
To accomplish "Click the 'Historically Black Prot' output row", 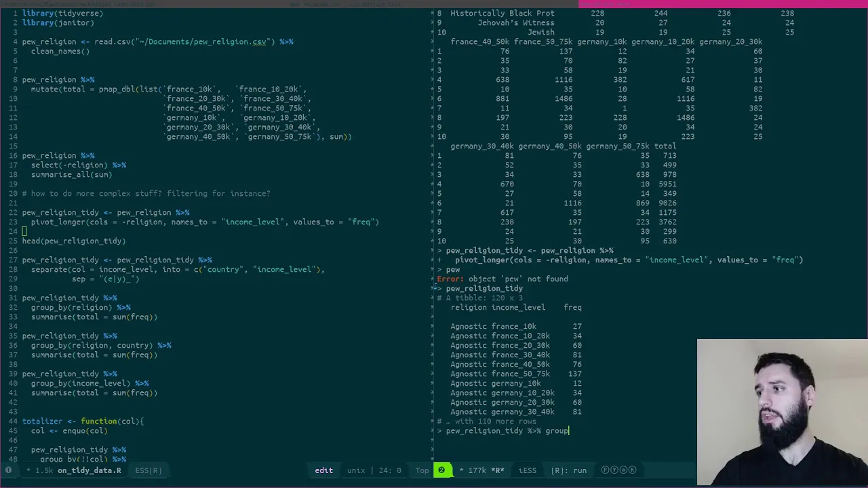I will click(615, 13).
